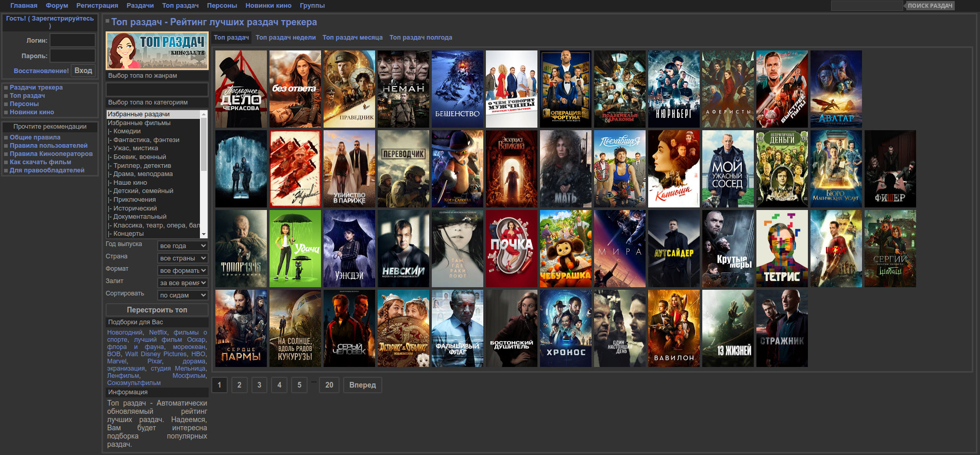Open Новинки кино in top menu

point(268,6)
